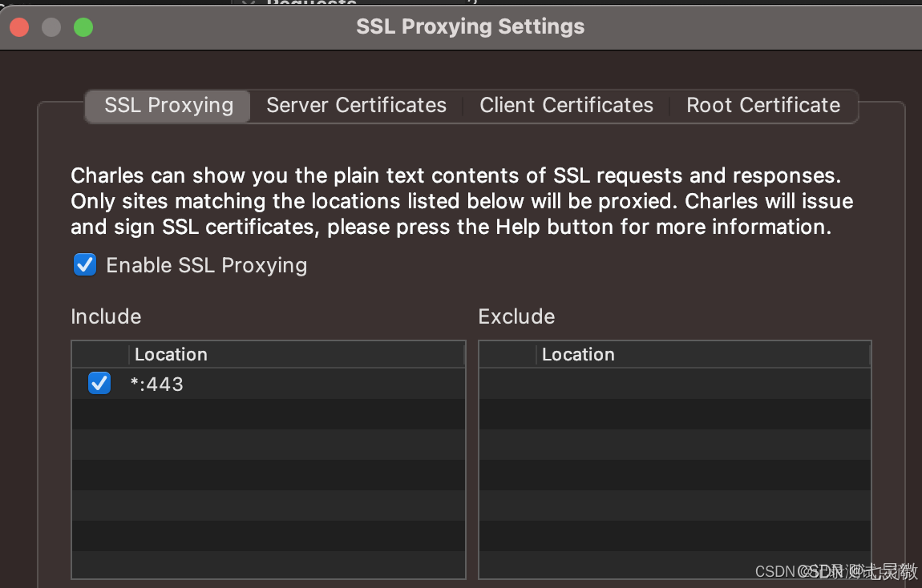Screen dimensions: 922x588
Task: Click the Include list Location column header
Action: (x=297, y=354)
